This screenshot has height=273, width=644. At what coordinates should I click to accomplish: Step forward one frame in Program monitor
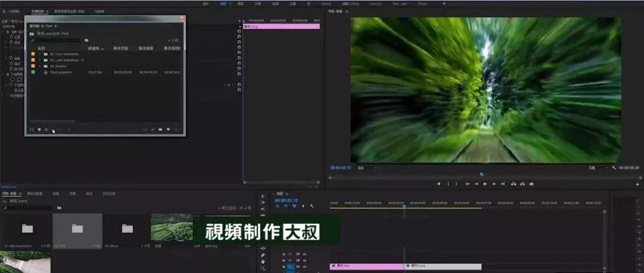(494, 184)
